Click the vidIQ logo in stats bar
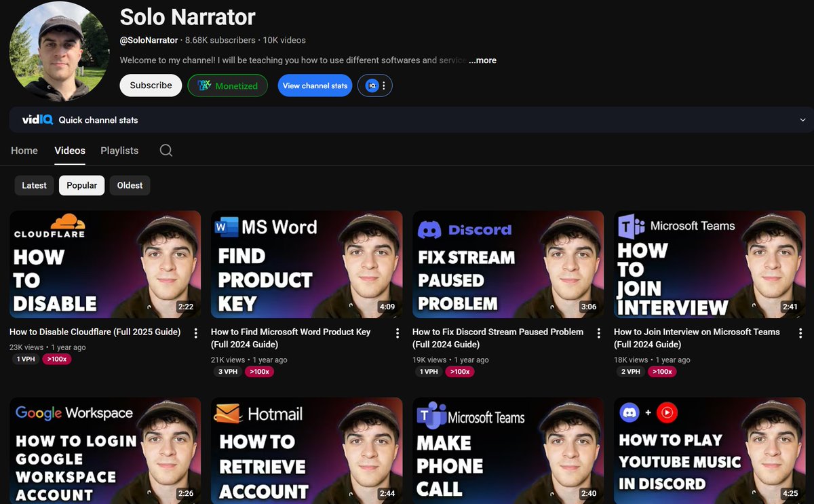The image size is (814, 504). pyautogui.click(x=37, y=120)
